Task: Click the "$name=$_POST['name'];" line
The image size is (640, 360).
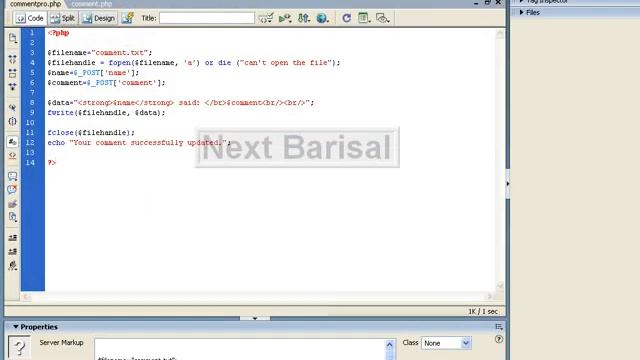Action: [x=93, y=73]
